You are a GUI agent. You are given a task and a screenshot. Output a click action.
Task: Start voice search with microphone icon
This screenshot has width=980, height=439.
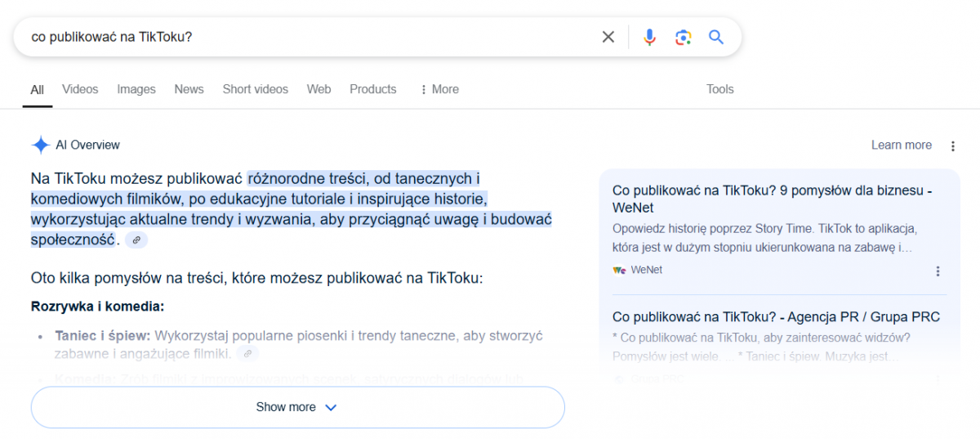[649, 37]
